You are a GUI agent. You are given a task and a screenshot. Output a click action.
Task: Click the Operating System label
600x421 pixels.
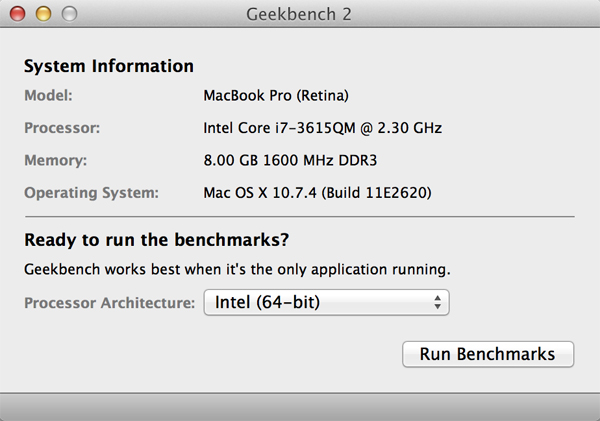point(90,191)
